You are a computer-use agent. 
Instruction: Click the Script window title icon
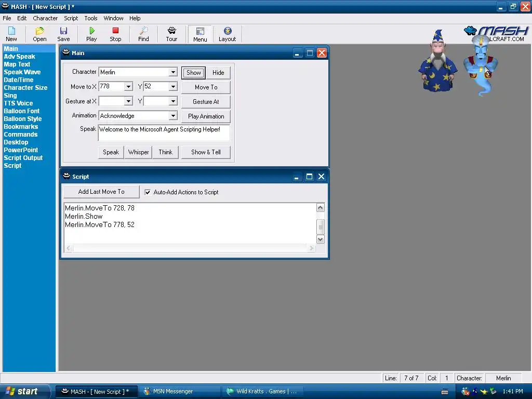click(x=66, y=176)
